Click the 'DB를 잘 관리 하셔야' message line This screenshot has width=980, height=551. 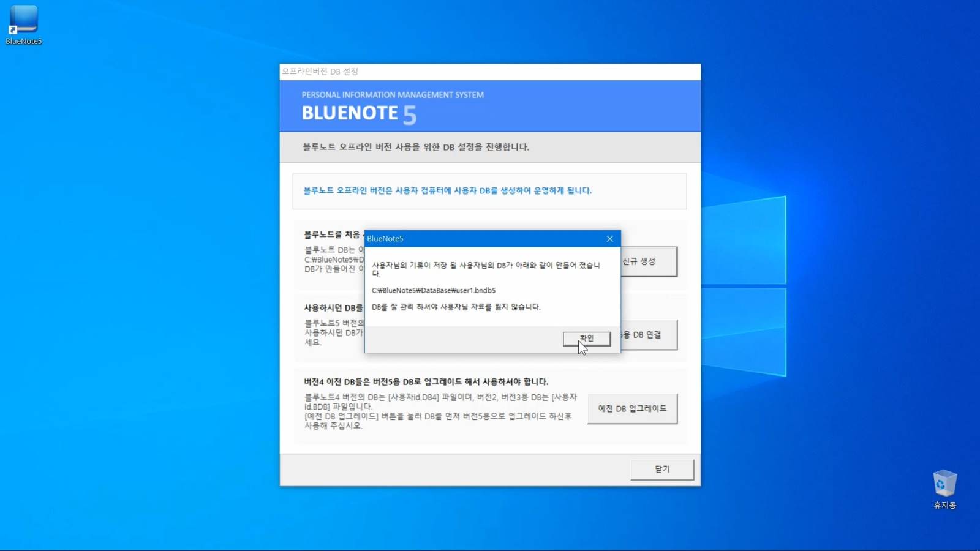[456, 307]
